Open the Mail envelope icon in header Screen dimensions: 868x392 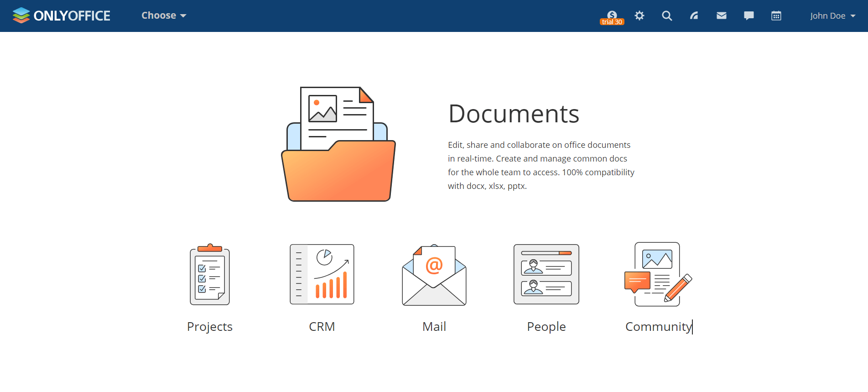pyautogui.click(x=722, y=16)
